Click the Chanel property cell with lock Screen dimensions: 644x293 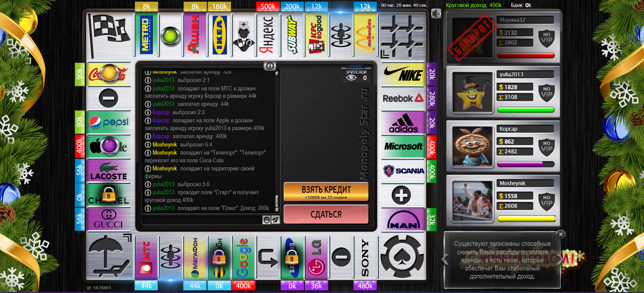108,195
